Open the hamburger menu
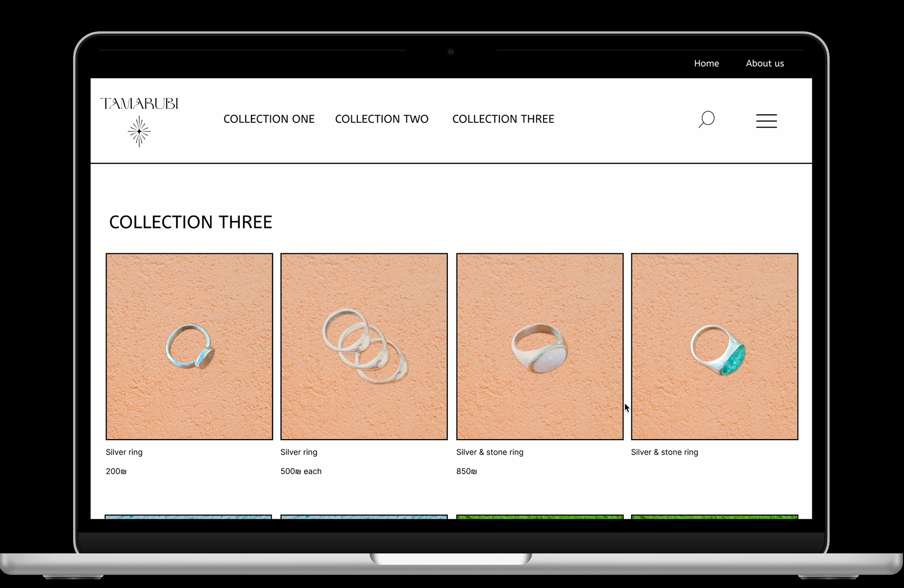This screenshot has width=904, height=588. 767,121
